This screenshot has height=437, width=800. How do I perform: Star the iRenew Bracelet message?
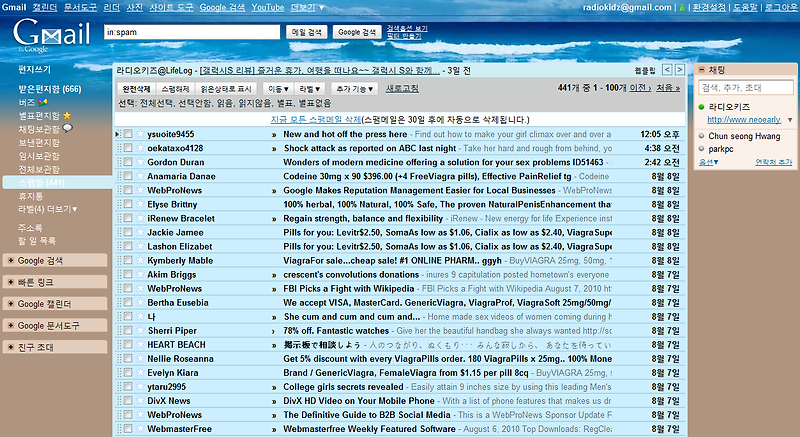(x=140, y=218)
